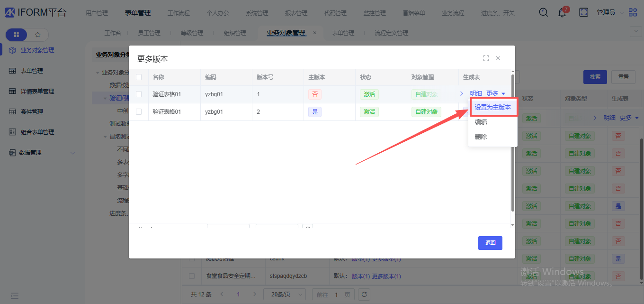
Task: Collapse the left sidebar menu icon
Action: [x=15, y=295]
